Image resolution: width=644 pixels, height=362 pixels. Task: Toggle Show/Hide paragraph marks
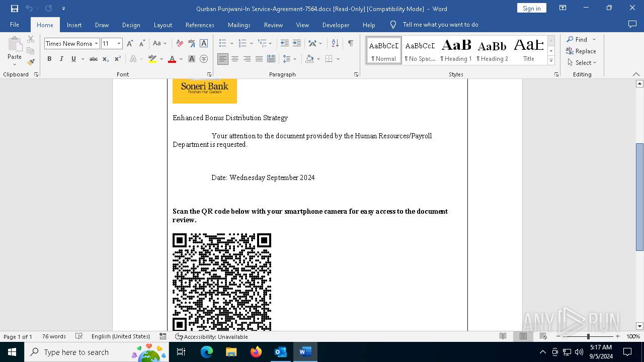[350, 44]
